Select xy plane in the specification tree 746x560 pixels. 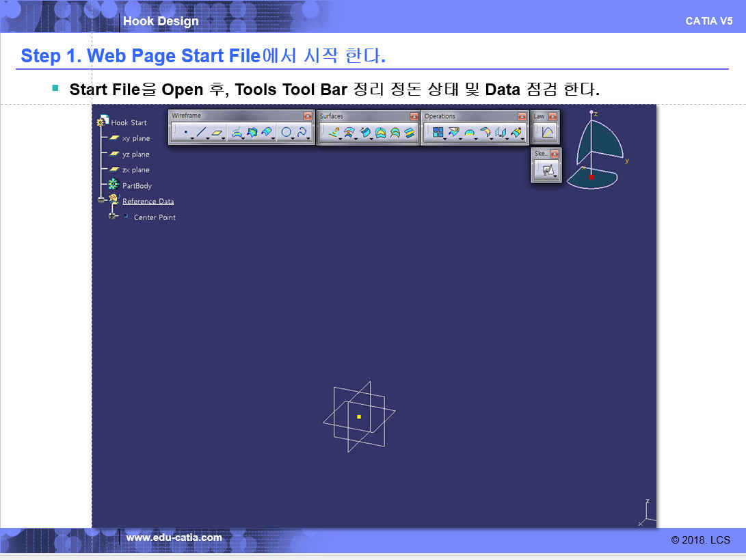pyautogui.click(x=135, y=138)
